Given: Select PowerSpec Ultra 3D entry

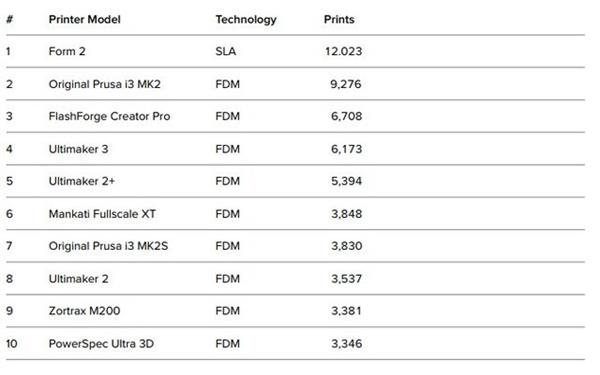Looking at the screenshot, I should point(101,344).
